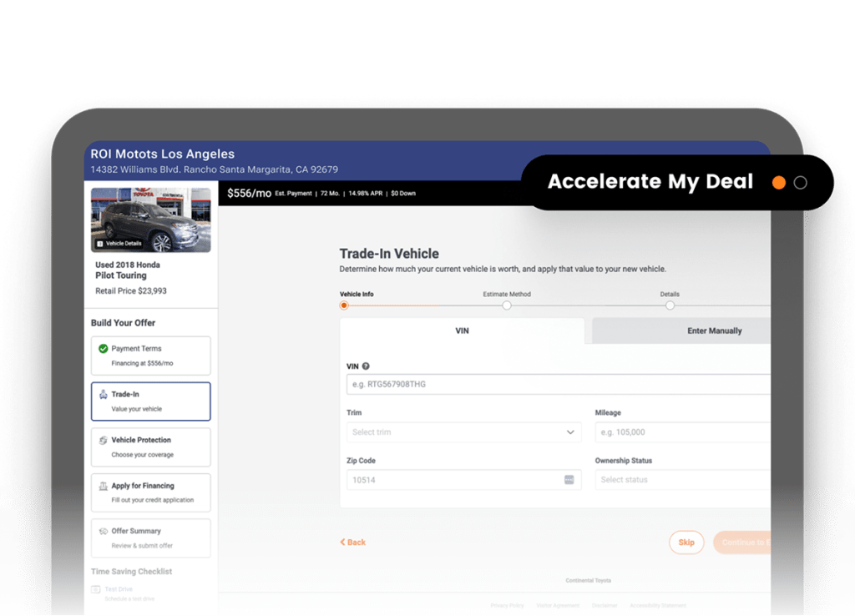Switch to the Enter Manually tab

tap(714, 331)
